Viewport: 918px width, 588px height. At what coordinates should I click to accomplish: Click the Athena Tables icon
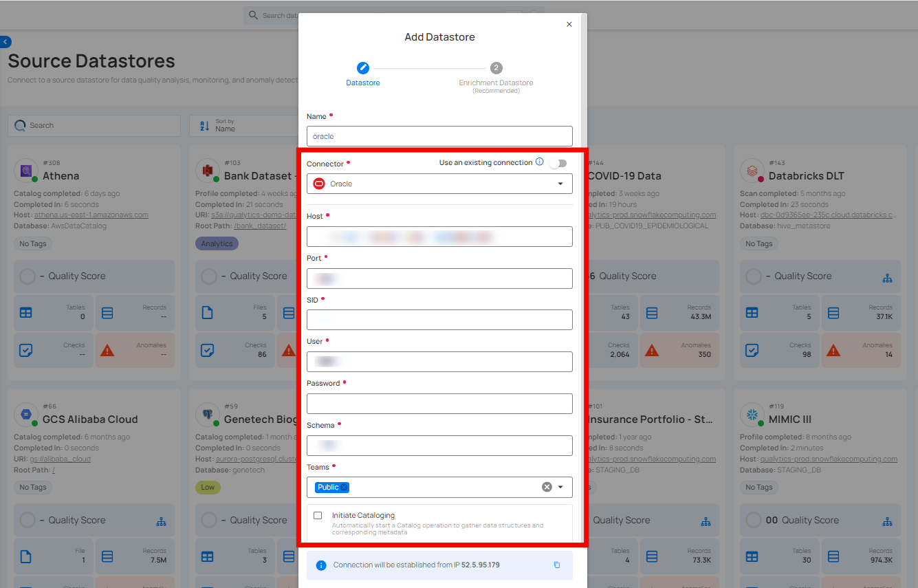pos(26,312)
